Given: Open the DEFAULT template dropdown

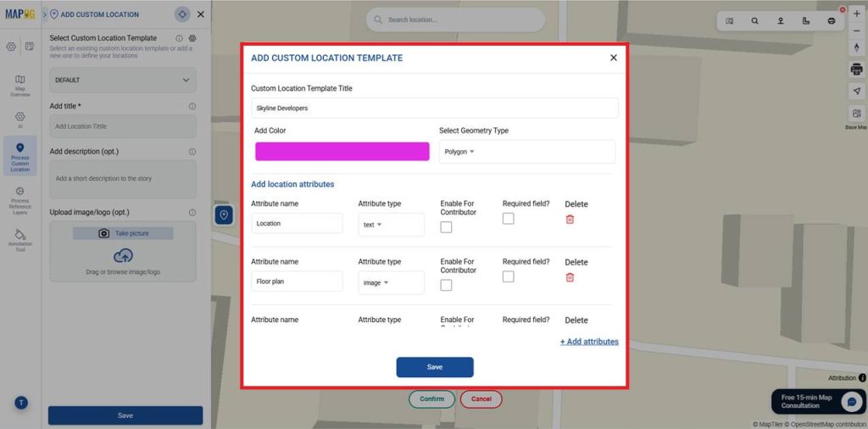Looking at the screenshot, I should (123, 81).
